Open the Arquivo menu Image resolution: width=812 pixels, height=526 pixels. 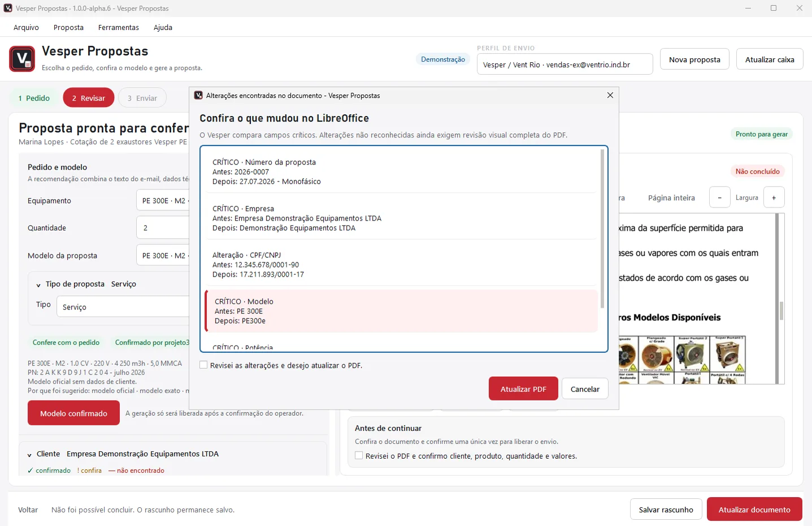(26, 27)
